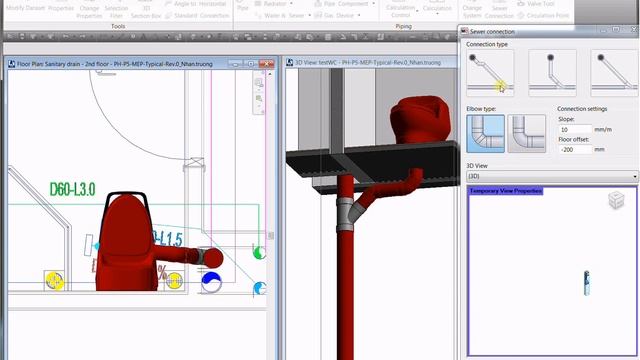640x360 pixels.
Task: Click the ViewCube in dialog preview
Action: coord(616,200)
